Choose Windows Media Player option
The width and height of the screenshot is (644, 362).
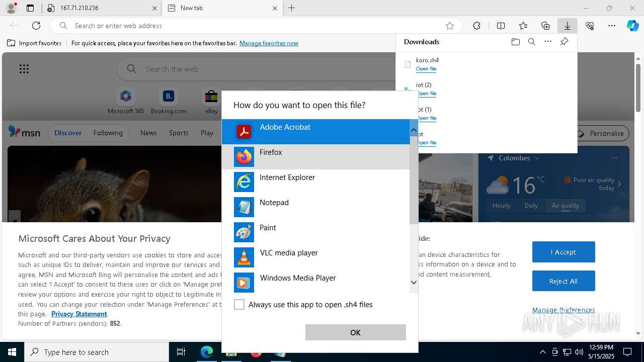coord(315,283)
